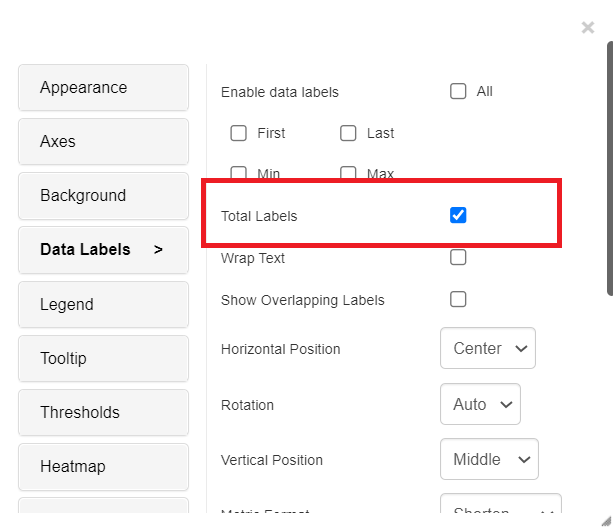This screenshot has height=531, width=613.
Task: Close the settings dialog with X
Action: 588,28
